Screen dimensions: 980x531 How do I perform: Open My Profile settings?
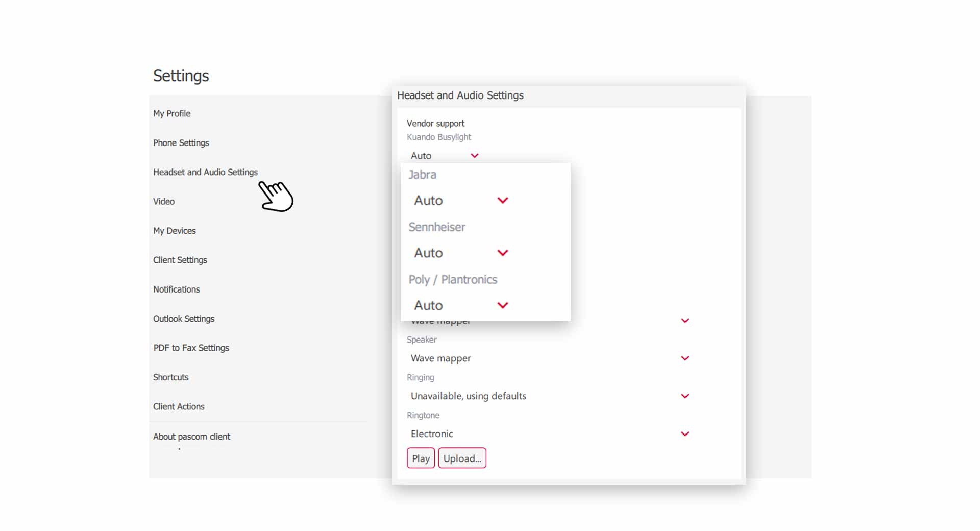click(171, 113)
